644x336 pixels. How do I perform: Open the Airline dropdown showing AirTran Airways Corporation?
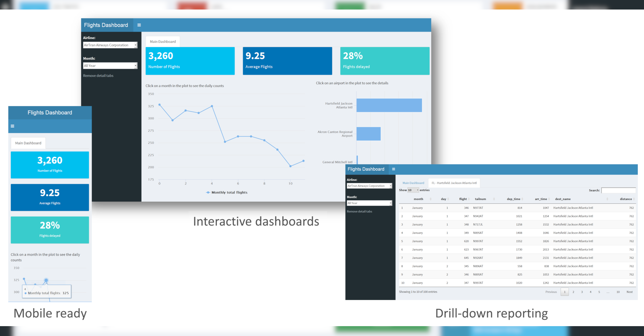[x=110, y=45]
